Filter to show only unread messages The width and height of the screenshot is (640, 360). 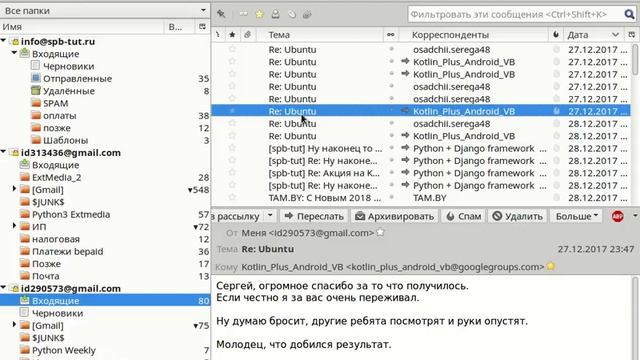pyautogui.click(x=243, y=14)
